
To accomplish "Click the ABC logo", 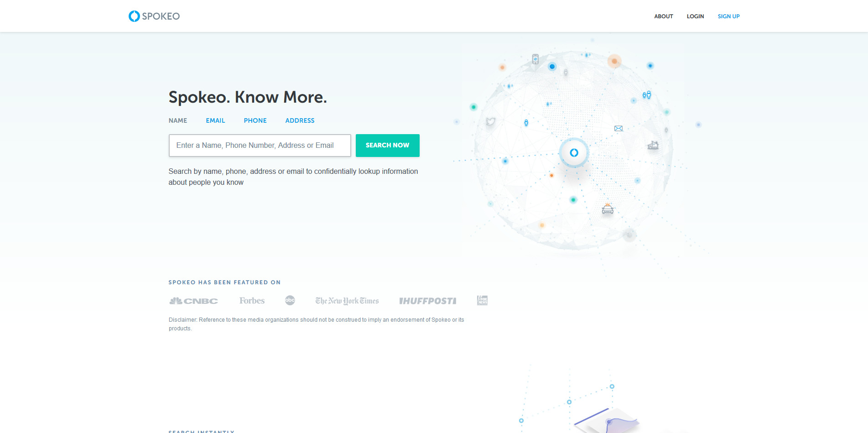I will [290, 300].
